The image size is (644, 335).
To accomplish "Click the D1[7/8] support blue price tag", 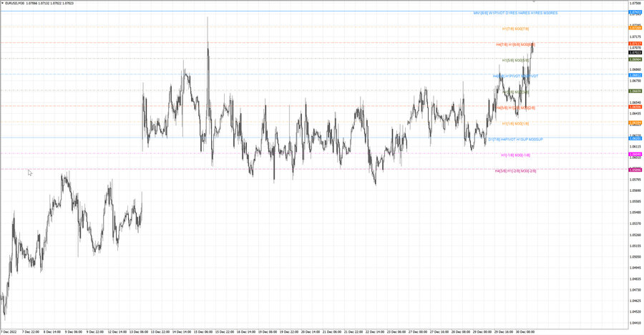I will [635, 139].
